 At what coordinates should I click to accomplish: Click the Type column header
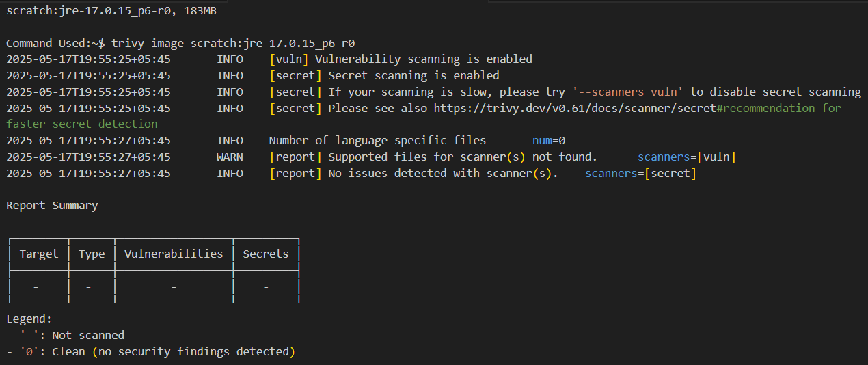click(92, 254)
